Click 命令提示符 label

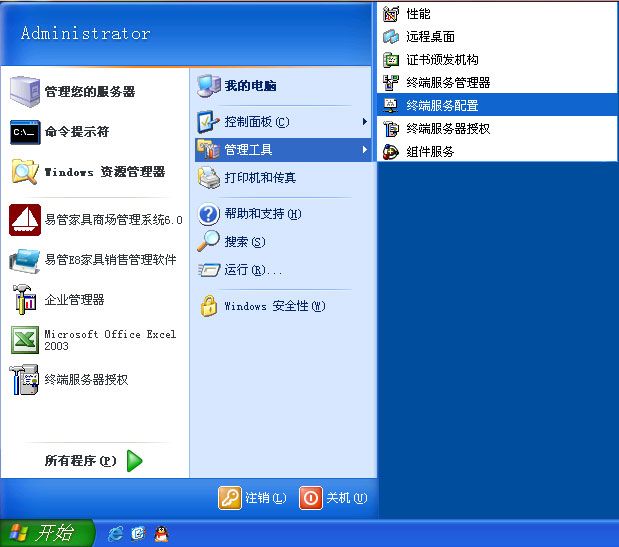(x=77, y=132)
